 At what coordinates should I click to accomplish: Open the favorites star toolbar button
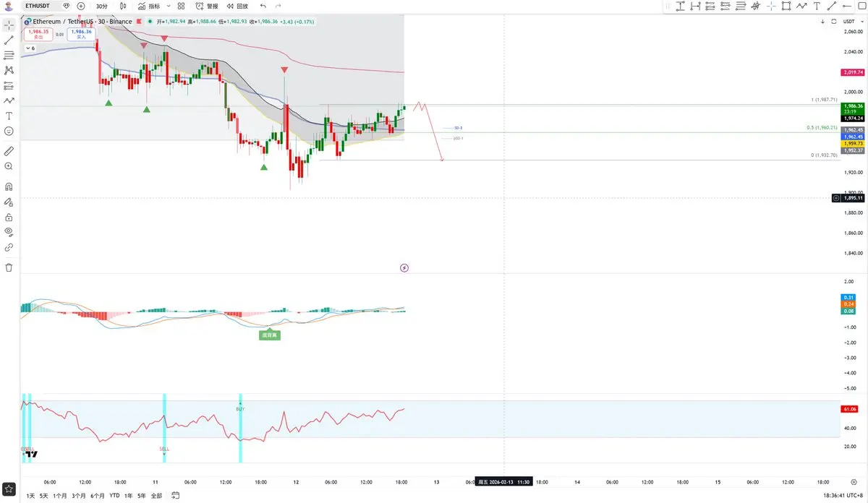[x=9, y=489]
